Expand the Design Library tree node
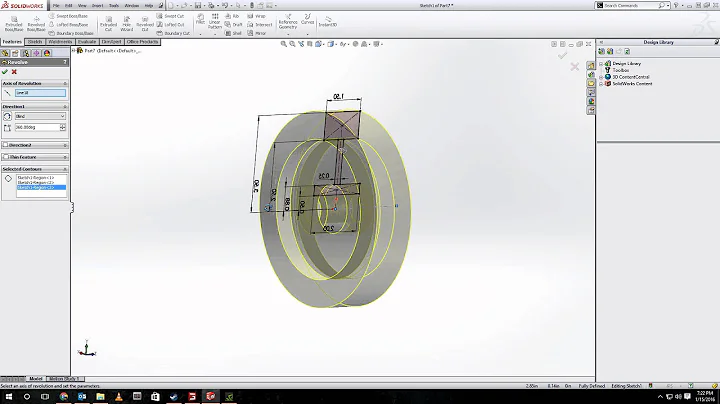Image resolution: width=720 pixels, height=404 pixels. tap(601, 64)
